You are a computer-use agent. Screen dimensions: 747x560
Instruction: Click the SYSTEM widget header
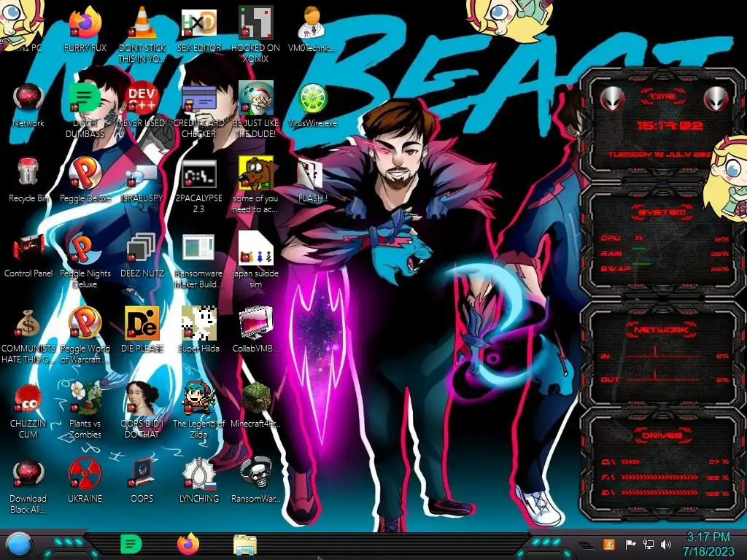(662, 212)
